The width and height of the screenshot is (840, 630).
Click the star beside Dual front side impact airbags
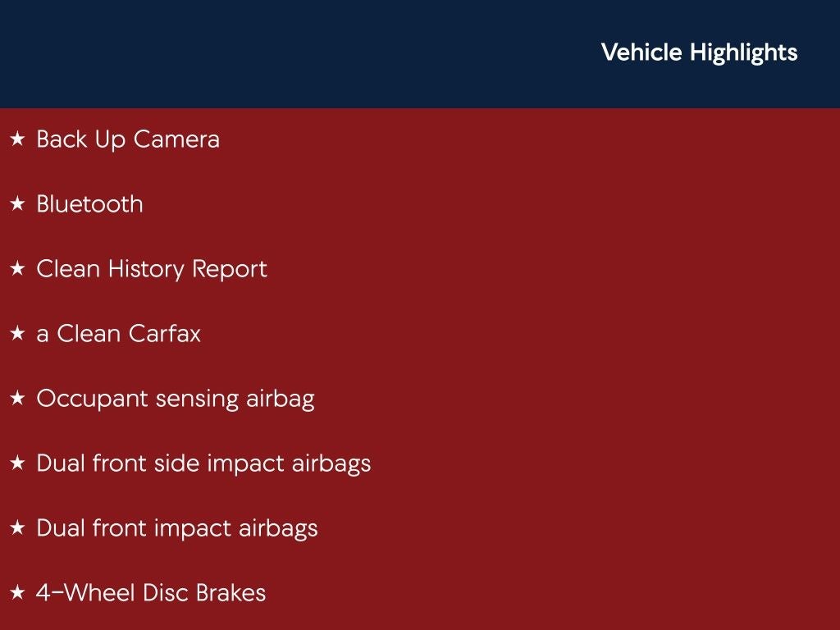pyautogui.click(x=18, y=463)
